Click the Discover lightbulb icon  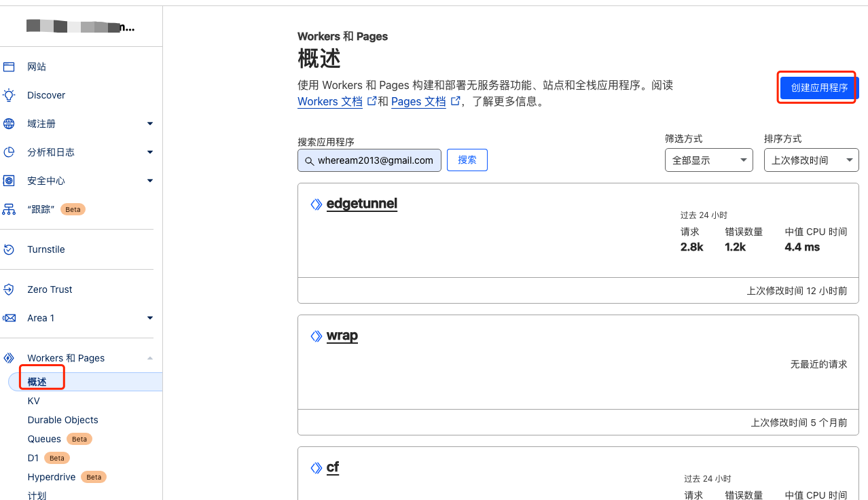click(9, 95)
